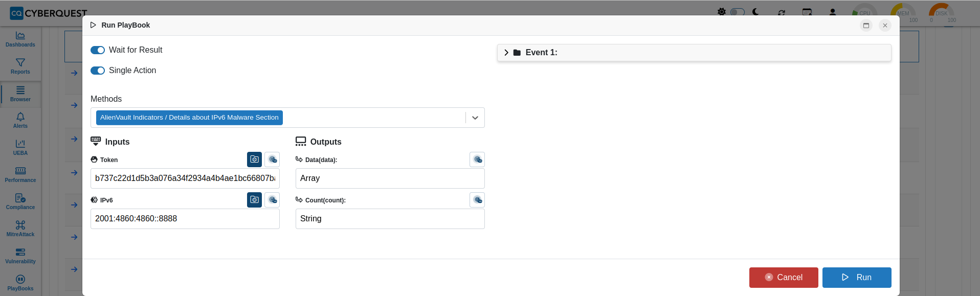Disable the Single Action switch

98,71
